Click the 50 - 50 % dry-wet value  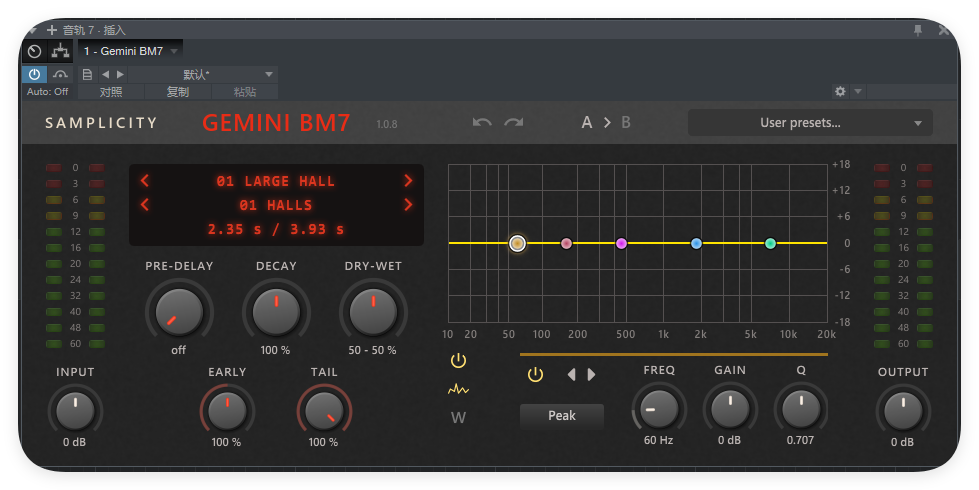pos(373,350)
